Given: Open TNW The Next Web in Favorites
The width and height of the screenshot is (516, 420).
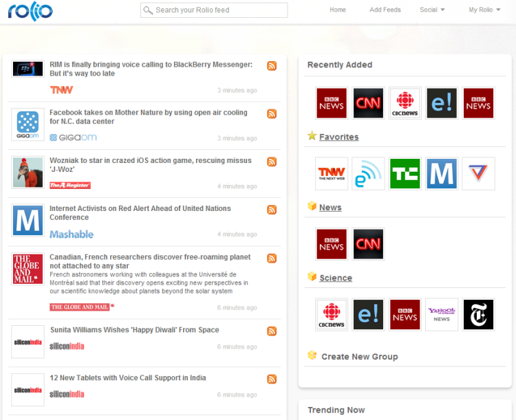Looking at the screenshot, I should click(x=332, y=174).
